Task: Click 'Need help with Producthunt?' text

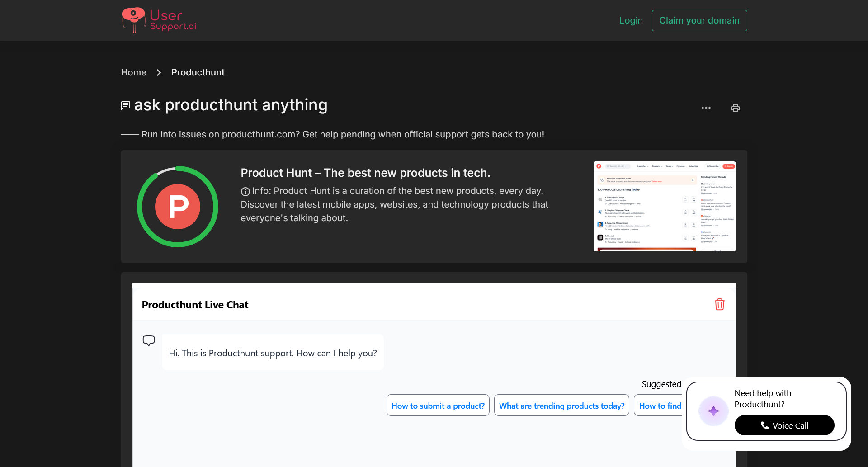Action: [763, 399]
